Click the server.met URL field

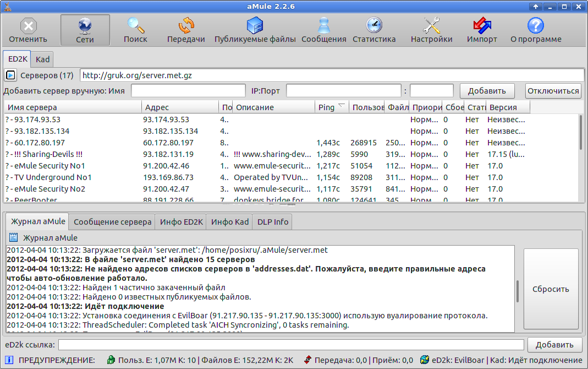[332, 75]
